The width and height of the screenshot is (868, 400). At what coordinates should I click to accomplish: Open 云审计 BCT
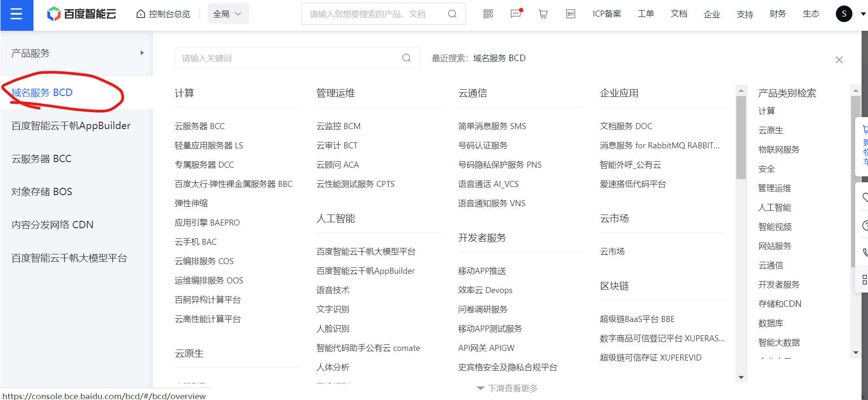[x=337, y=146]
